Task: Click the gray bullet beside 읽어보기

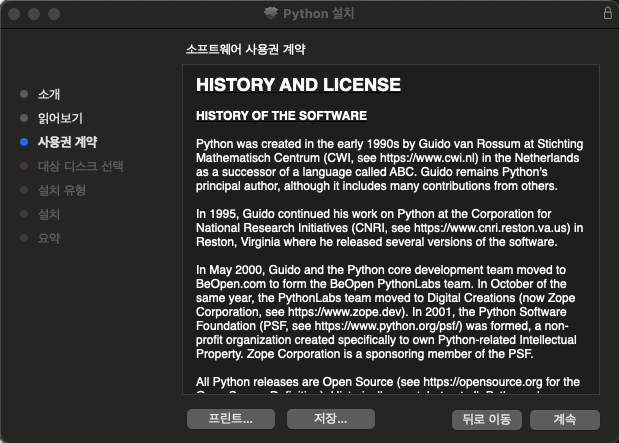Action: [x=24, y=118]
